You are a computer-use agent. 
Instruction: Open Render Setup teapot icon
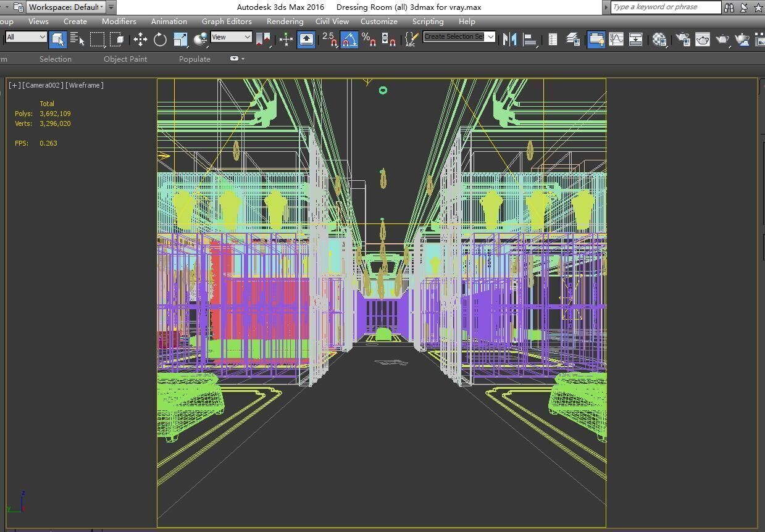click(682, 39)
